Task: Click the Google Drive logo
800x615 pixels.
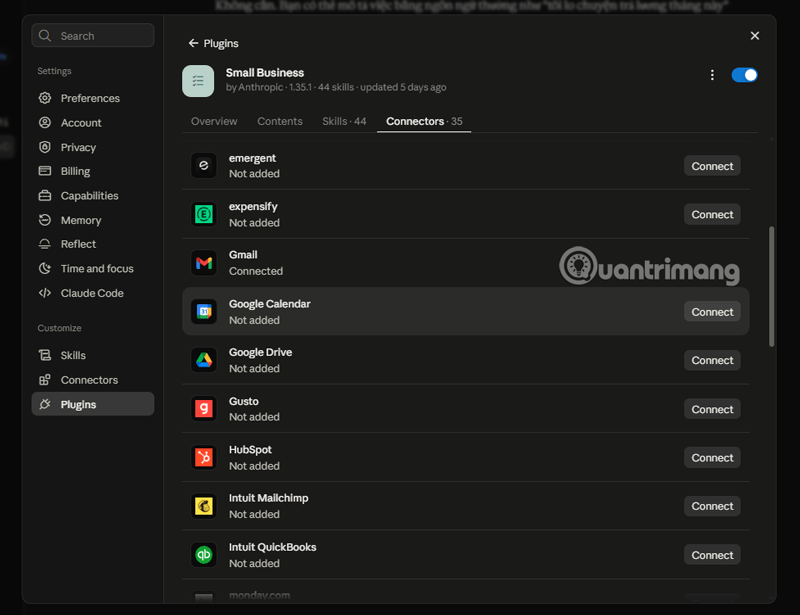Action: [x=204, y=360]
